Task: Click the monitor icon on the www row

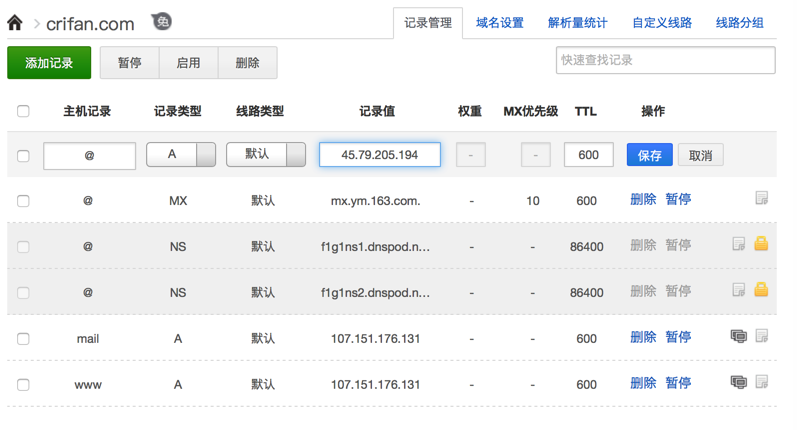Action: click(x=739, y=382)
